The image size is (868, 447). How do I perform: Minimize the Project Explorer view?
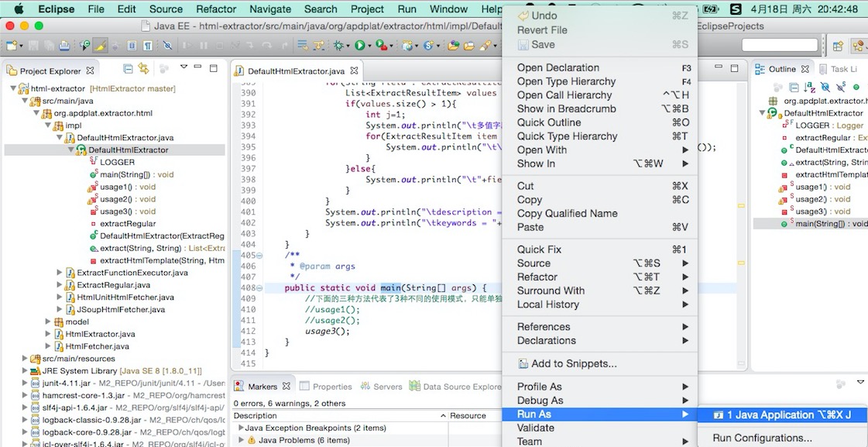(x=197, y=67)
